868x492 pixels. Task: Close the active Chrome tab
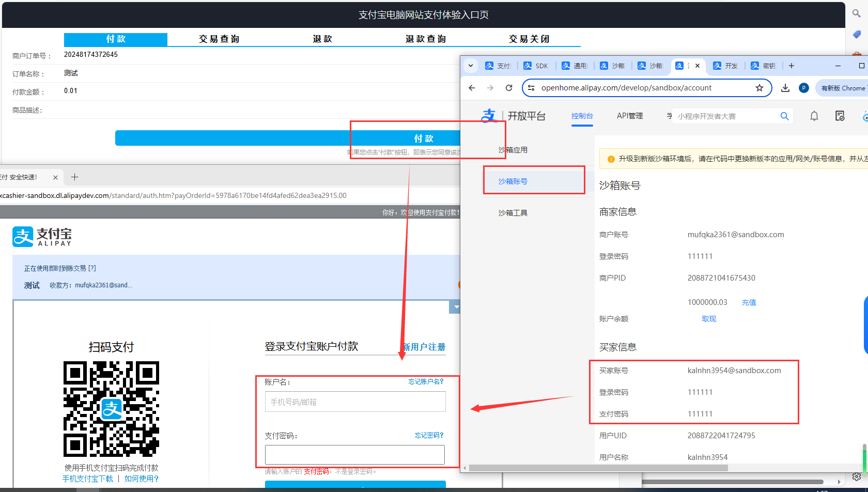coord(698,66)
